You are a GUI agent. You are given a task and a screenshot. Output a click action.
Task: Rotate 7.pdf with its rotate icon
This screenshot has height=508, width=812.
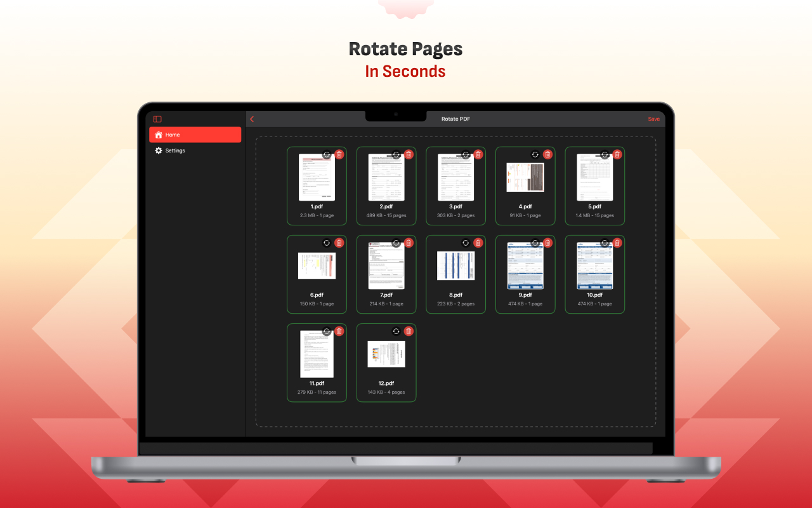tap(396, 243)
